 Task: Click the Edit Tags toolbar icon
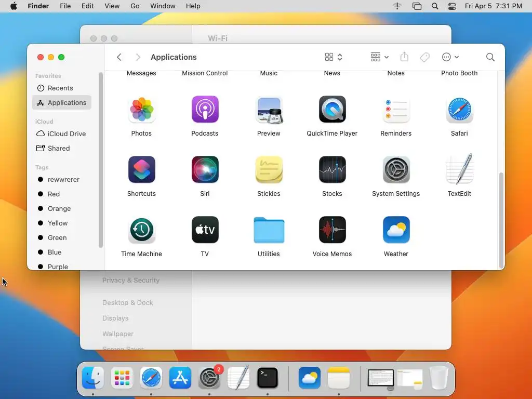(x=424, y=57)
